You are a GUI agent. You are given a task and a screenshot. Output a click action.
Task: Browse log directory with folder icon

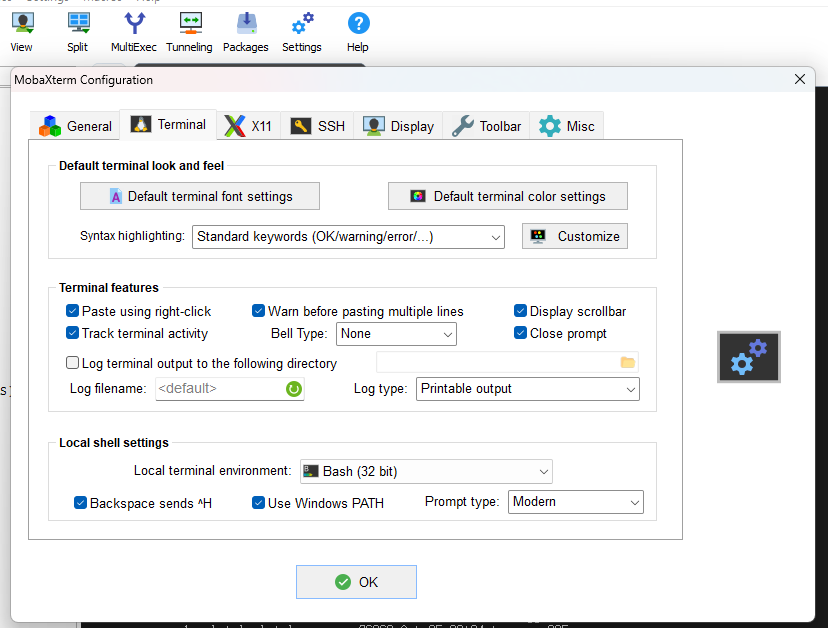(x=627, y=362)
